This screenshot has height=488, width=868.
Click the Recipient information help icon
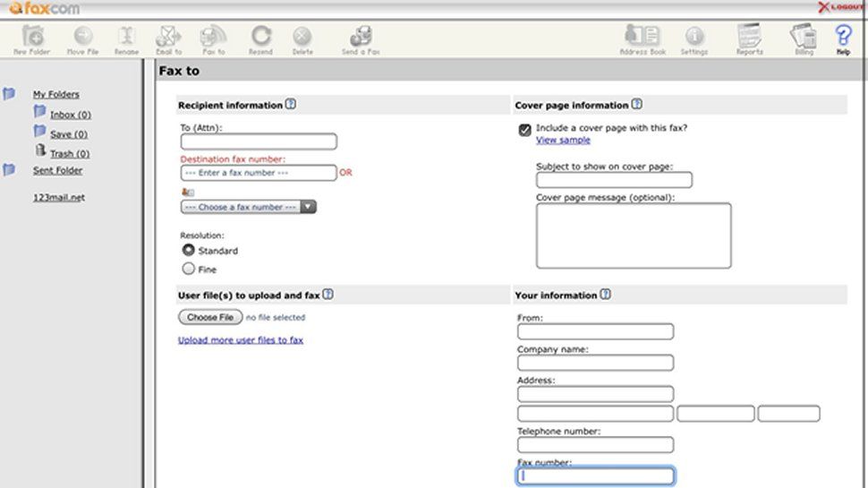coord(291,105)
